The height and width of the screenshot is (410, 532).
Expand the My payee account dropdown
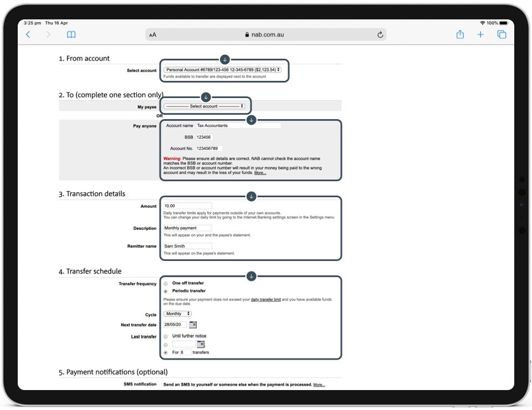[204, 106]
